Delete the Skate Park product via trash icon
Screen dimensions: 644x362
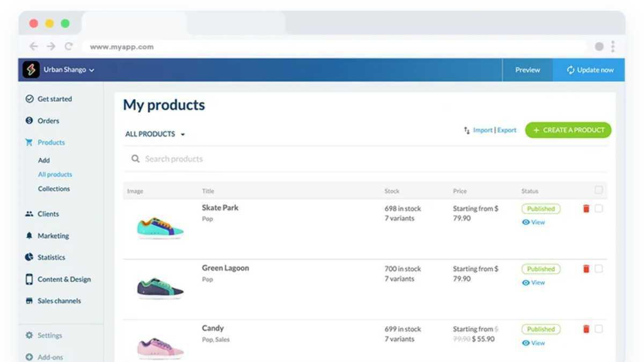(x=586, y=209)
